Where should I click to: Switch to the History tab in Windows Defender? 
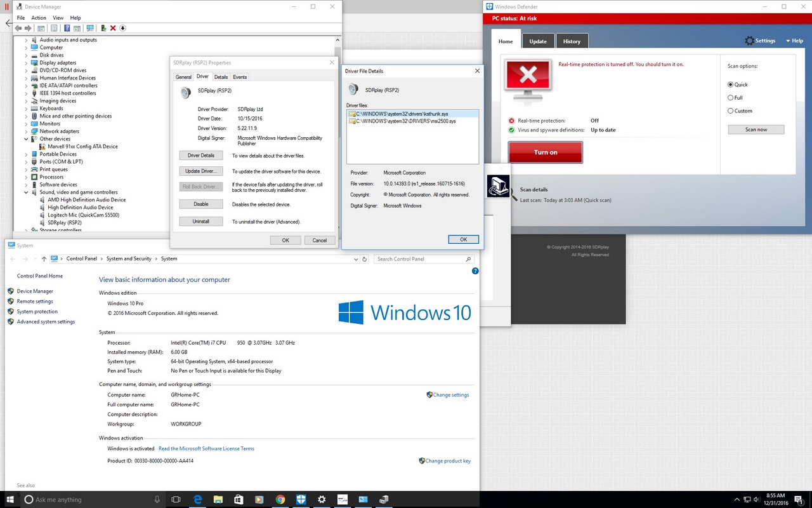pos(572,41)
